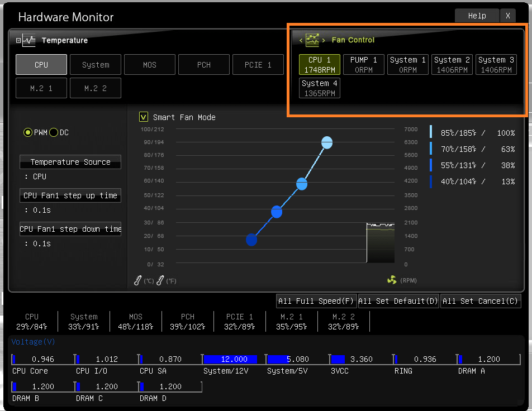Go to previous panel with left chevron
532x411 pixels.
[x=301, y=40]
